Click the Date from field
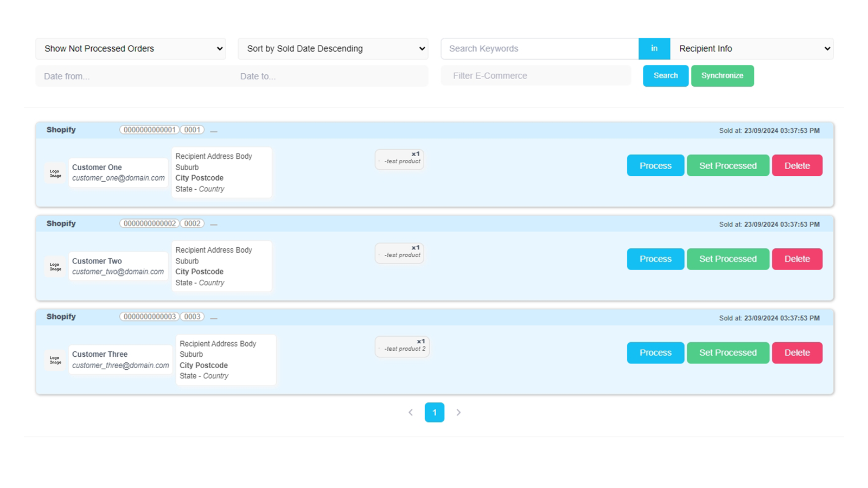The width and height of the screenshot is (868, 488). pyautogui.click(x=134, y=76)
